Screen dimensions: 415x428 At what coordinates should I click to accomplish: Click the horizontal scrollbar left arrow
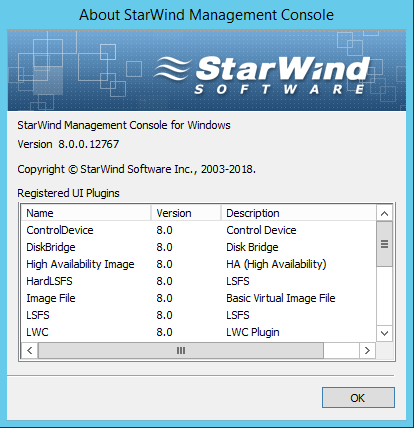pyautogui.click(x=30, y=351)
